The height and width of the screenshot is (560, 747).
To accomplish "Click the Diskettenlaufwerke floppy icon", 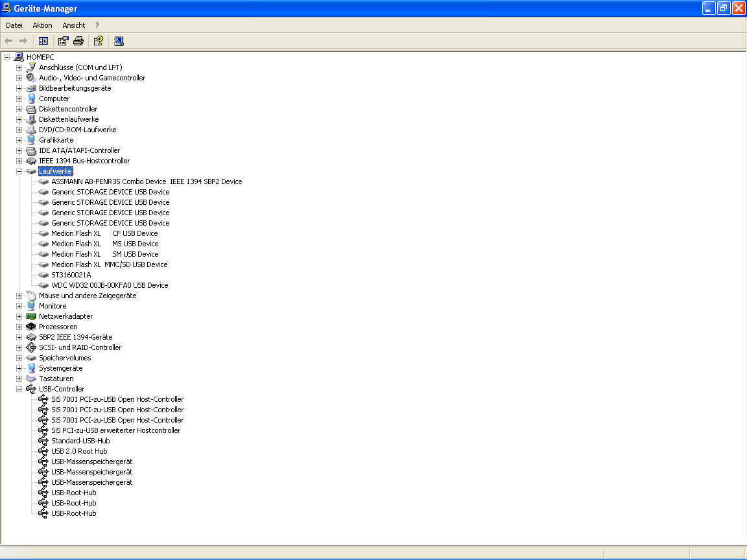I will tap(31, 119).
